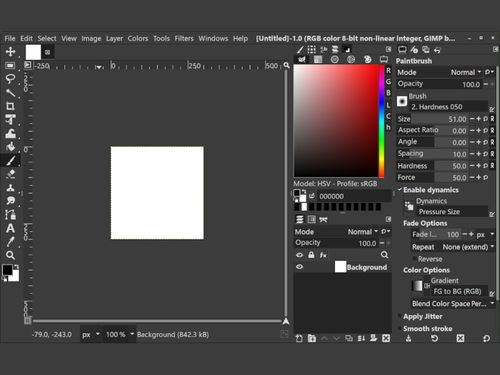Open the layers dock tab menu arrow
Viewport: 500px width, 375px height.
[389, 219]
